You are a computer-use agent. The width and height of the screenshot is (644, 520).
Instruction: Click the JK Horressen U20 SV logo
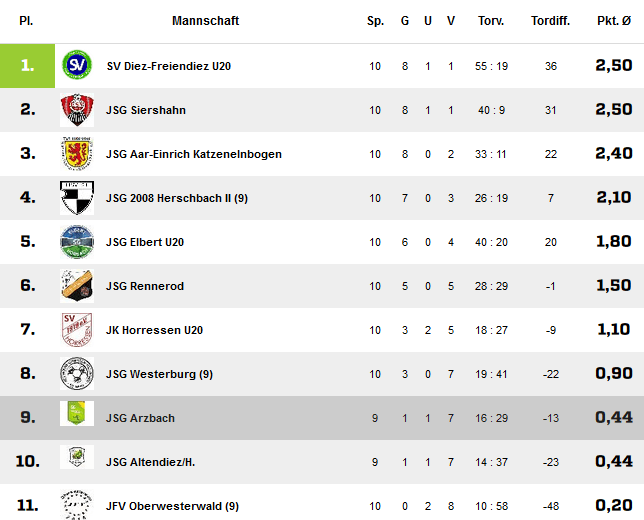77,329
